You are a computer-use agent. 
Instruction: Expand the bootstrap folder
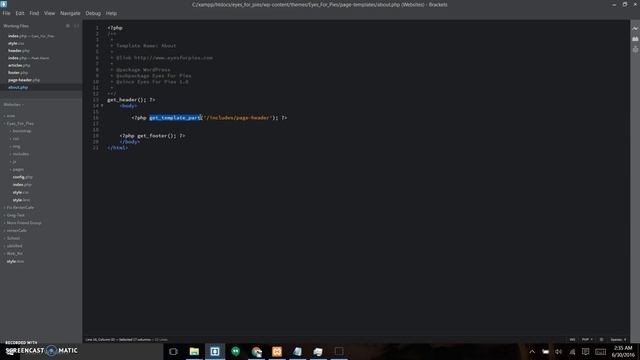(21, 131)
